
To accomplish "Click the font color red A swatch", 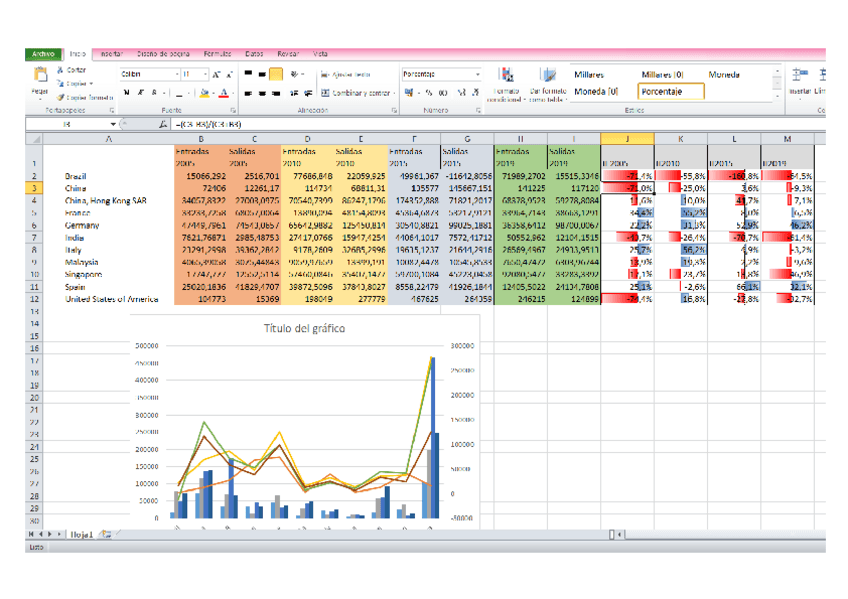I will [223, 93].
